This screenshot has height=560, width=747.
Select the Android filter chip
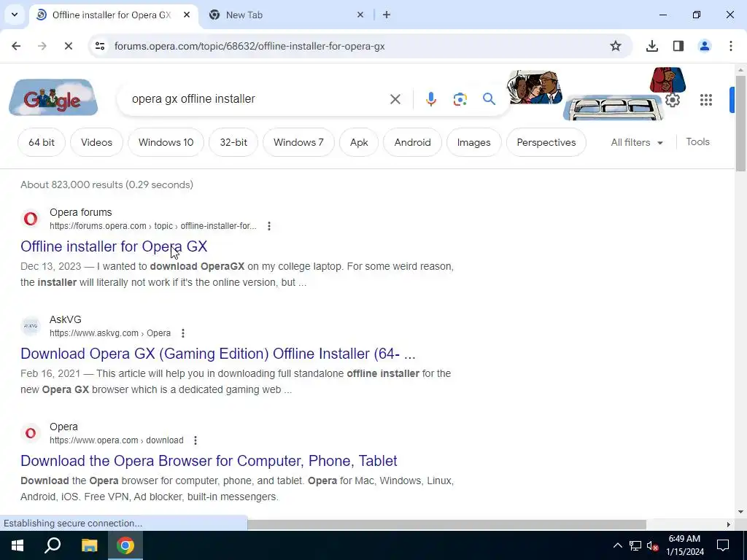tap(413, 142)
